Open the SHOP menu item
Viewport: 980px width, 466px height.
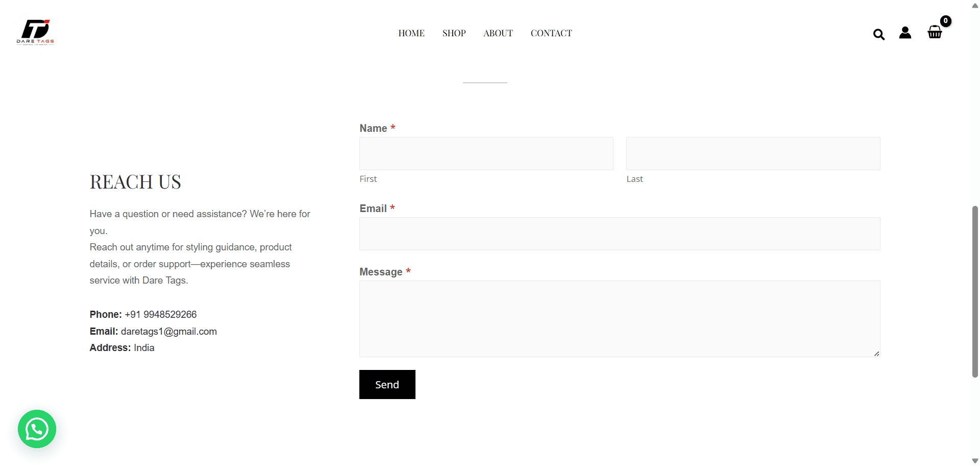[454, 33]
